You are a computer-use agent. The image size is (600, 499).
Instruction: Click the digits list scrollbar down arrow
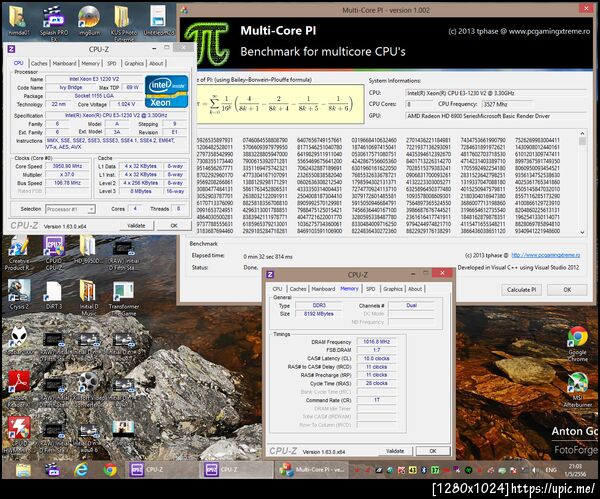click(x=582, y=232)
